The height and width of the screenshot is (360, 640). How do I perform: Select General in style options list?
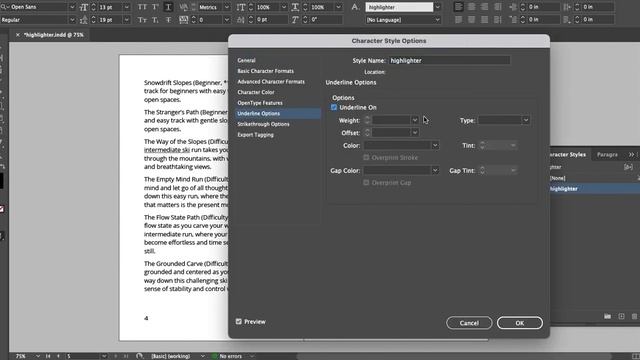click(247, 60)
